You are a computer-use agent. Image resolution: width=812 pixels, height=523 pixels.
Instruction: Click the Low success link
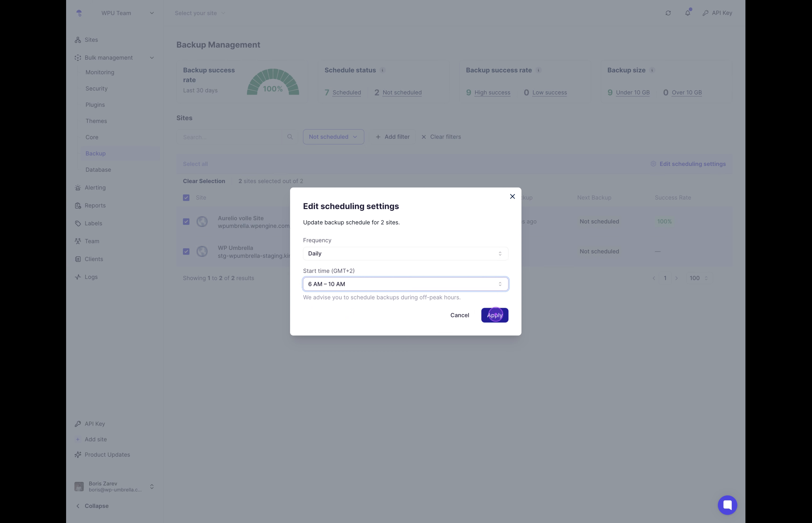(x=549, y=93)
